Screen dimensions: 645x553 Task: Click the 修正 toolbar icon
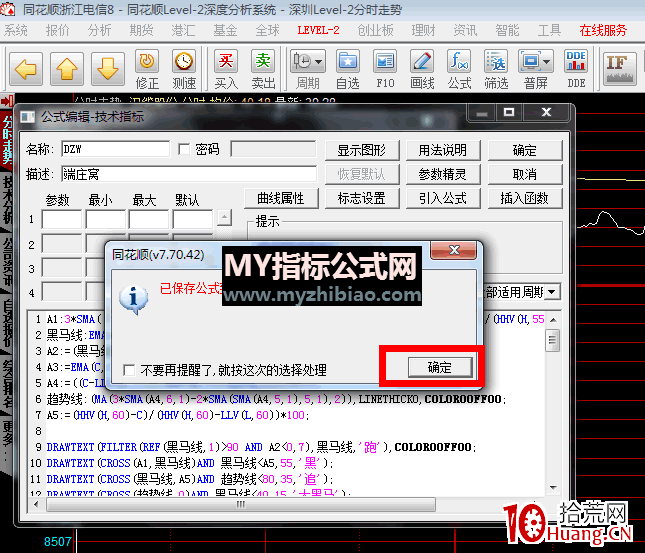[x=147, y=62]
